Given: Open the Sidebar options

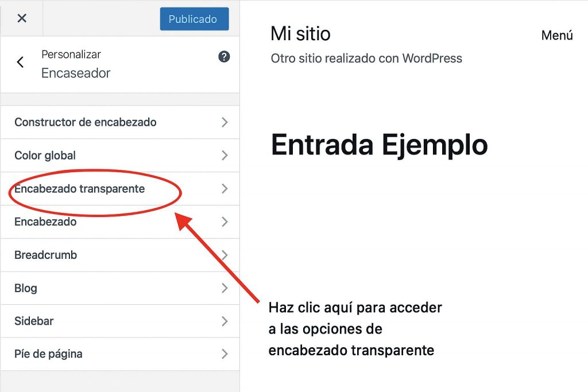Looking at the screenshot, I should 33,321.
